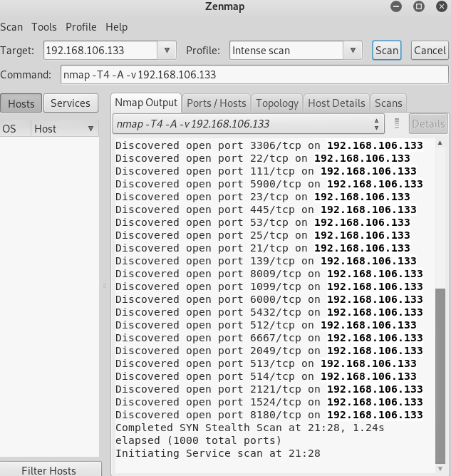
Task: Expand the Profile dropdown arrow
Action: pyautogui.click(x=353, y=51)
